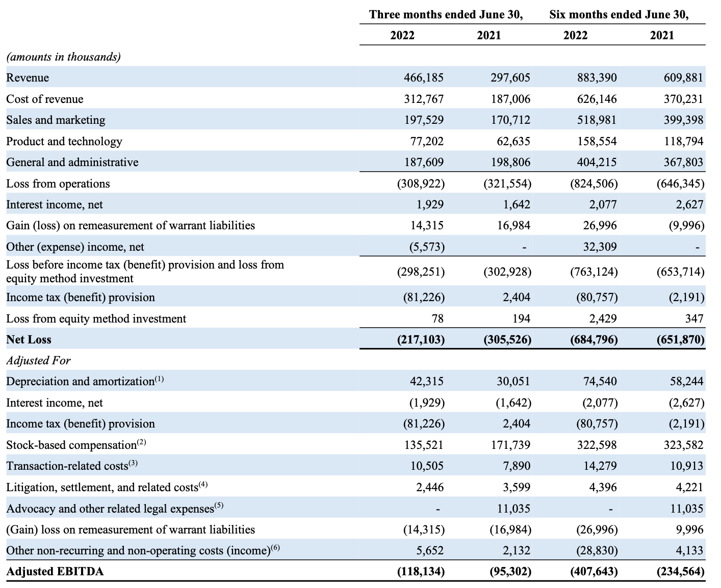The height and width of the screenshot is (588, 721).
Task: Click the "General and administrative" label
Action: (72, 162)
